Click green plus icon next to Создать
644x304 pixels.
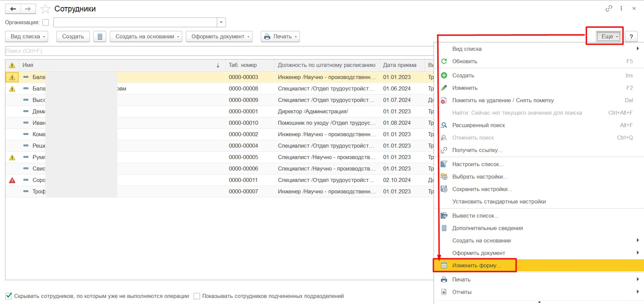[444, 75]
